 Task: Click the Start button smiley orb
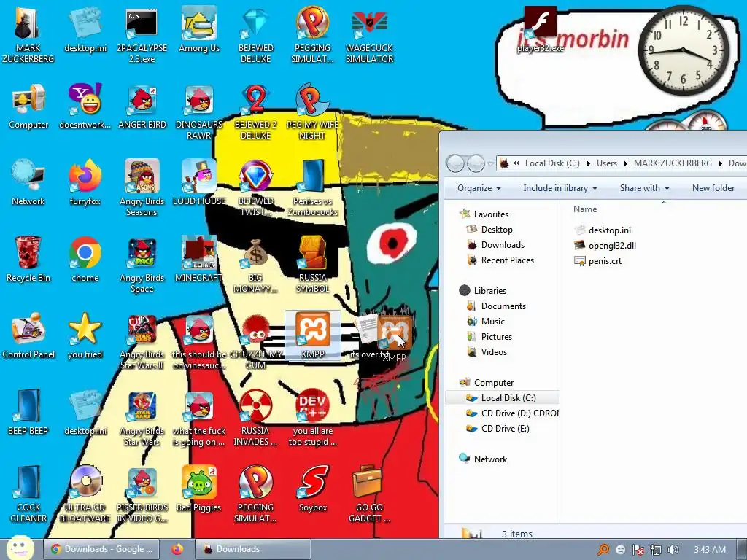point(19,548)
